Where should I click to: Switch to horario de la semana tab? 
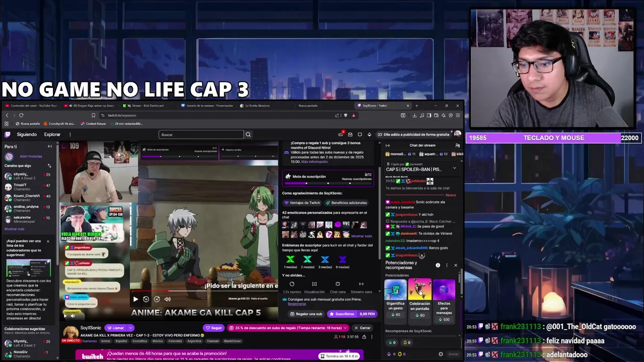click(207, 106)
